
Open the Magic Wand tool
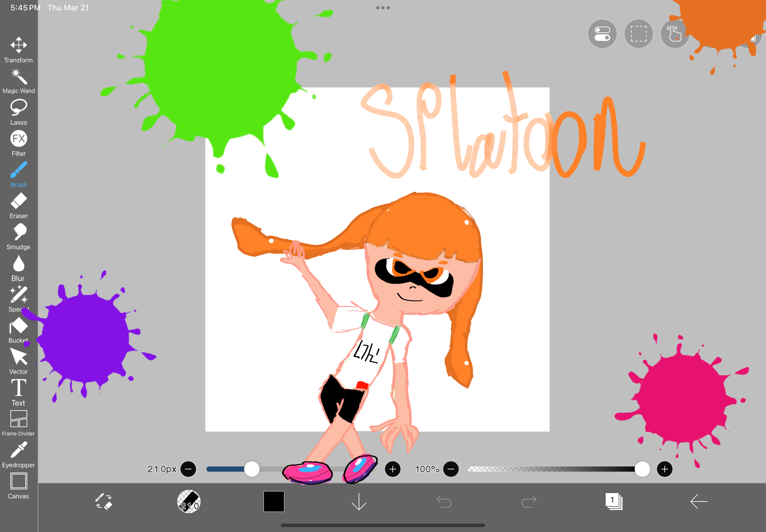pos(19,77)
